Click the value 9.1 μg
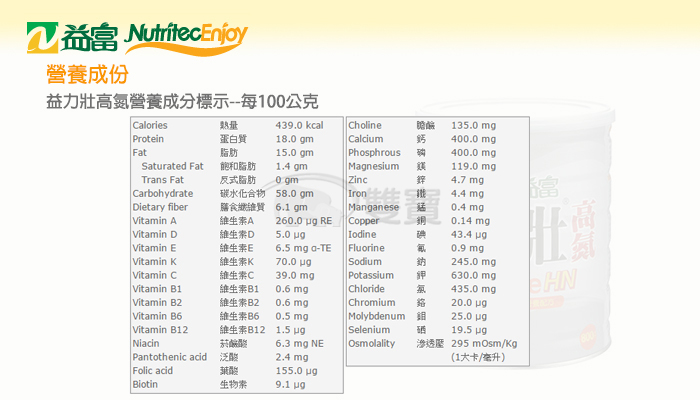 tap(291, 384)
